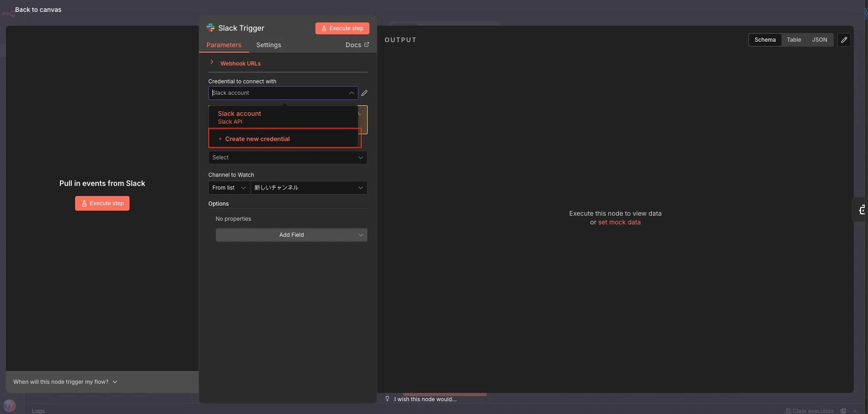Click the Credential to connect with label
868x414 pixels.
[x=242, y=82]
